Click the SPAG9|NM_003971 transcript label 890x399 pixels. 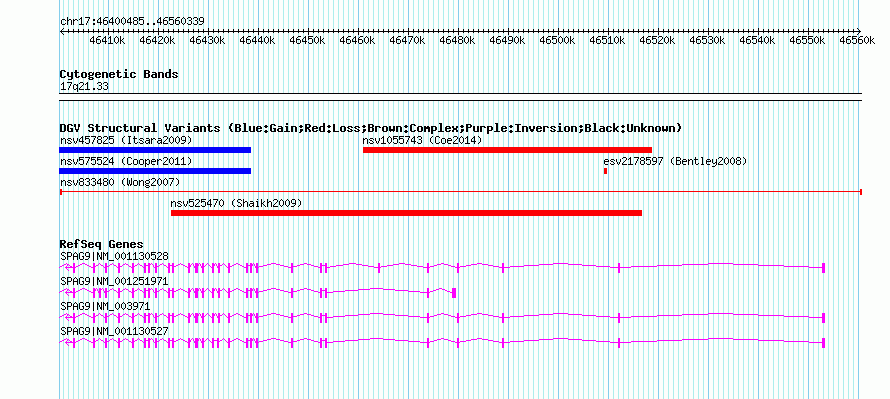(x=105, y=306)
